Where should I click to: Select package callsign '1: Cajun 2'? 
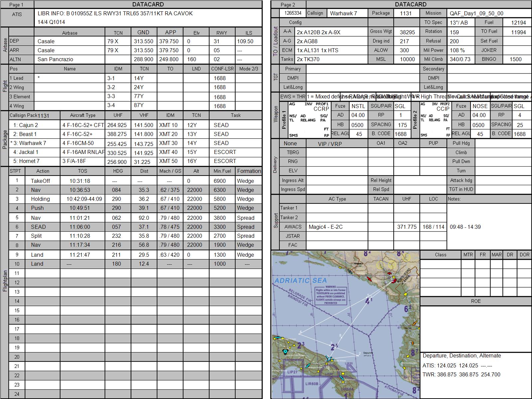[26, 125]
